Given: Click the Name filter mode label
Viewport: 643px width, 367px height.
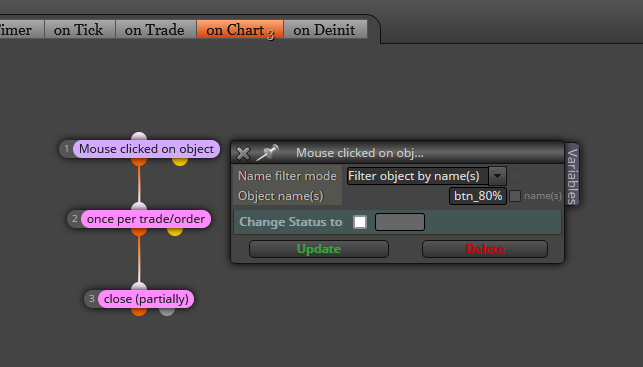Looking at the screenshot, I should [287, 176].
